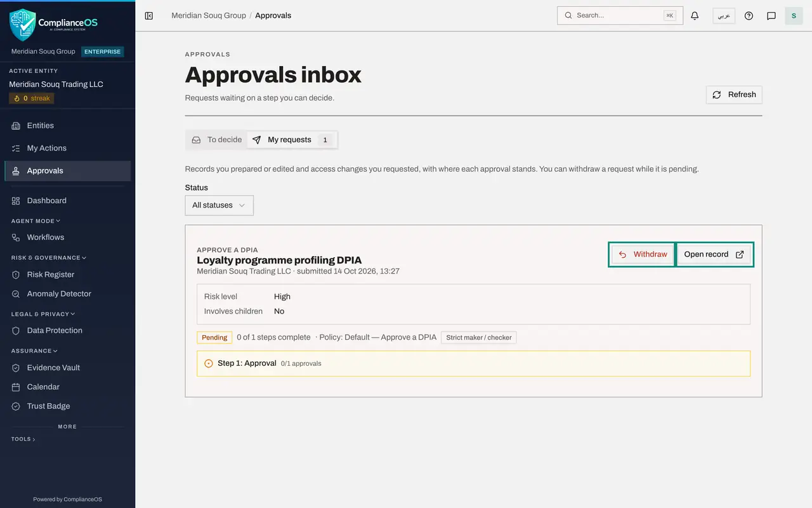Screen dimensions: 812x508
Task: Click the Evidence Vault icon
Action: [x=16, y=368]
